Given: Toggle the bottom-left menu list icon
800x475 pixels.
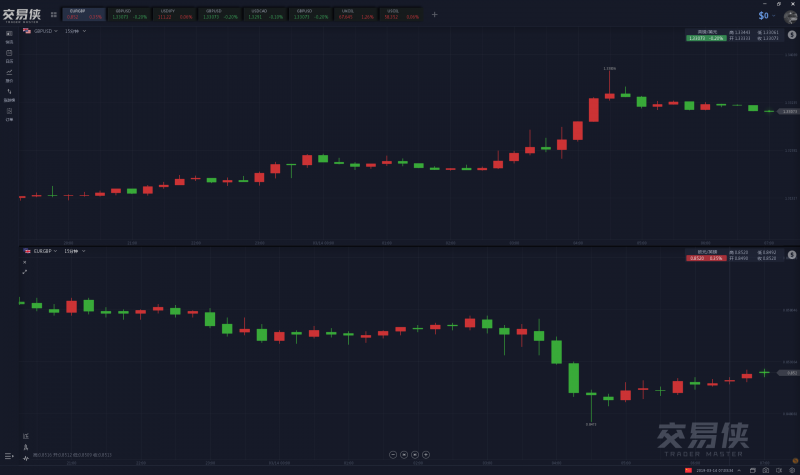Looking at the screenshot, I should [x=9, y=456].
